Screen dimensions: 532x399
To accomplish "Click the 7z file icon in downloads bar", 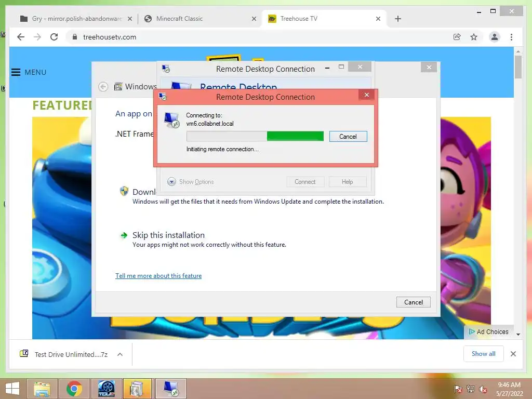I will (24, 354).
